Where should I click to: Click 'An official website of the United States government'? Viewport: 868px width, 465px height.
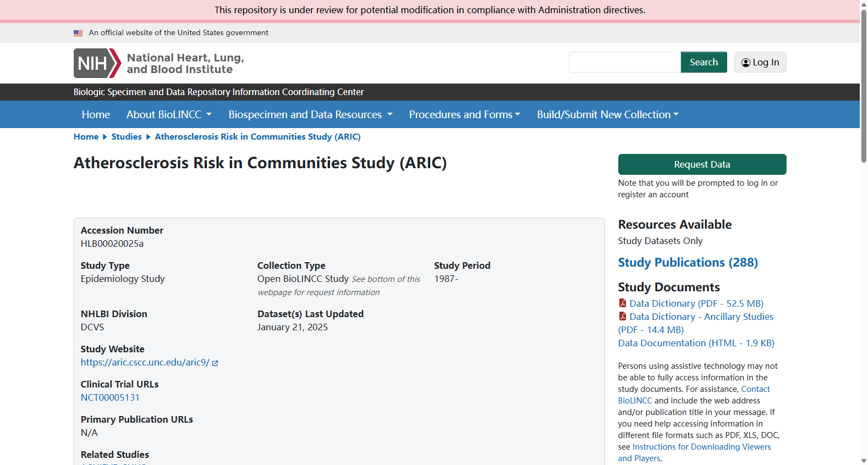click(179, 33)
